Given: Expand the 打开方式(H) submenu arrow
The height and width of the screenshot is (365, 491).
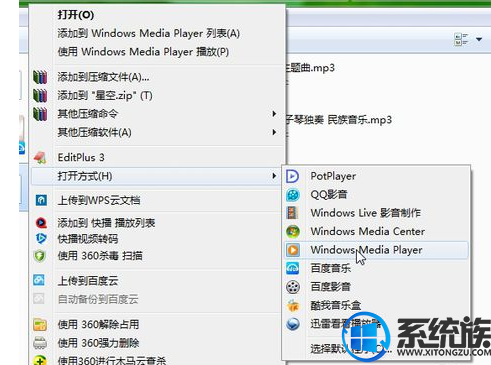Looking at the screenshot, I should [x=274, y=176].
